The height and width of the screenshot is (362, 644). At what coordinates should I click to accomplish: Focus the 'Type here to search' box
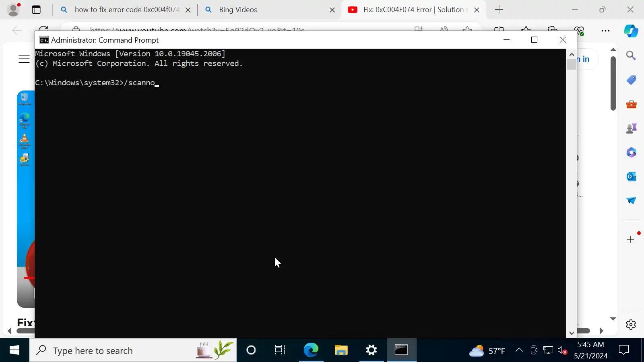133,350
